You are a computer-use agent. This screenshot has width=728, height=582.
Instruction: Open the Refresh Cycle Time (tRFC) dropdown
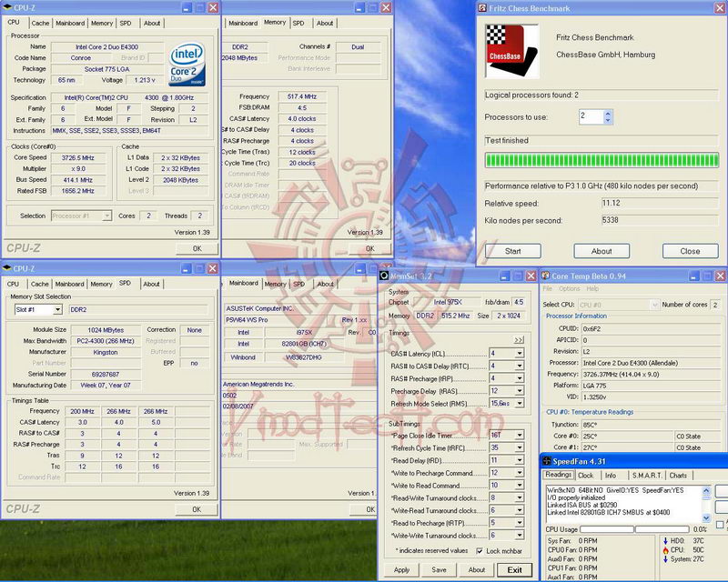[x=520, y=447]
